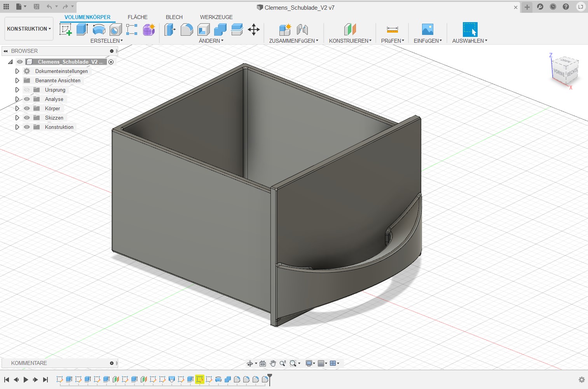Select the Extrude tool icon
Viewport: 588px width, 389px height.
[82, 30]
